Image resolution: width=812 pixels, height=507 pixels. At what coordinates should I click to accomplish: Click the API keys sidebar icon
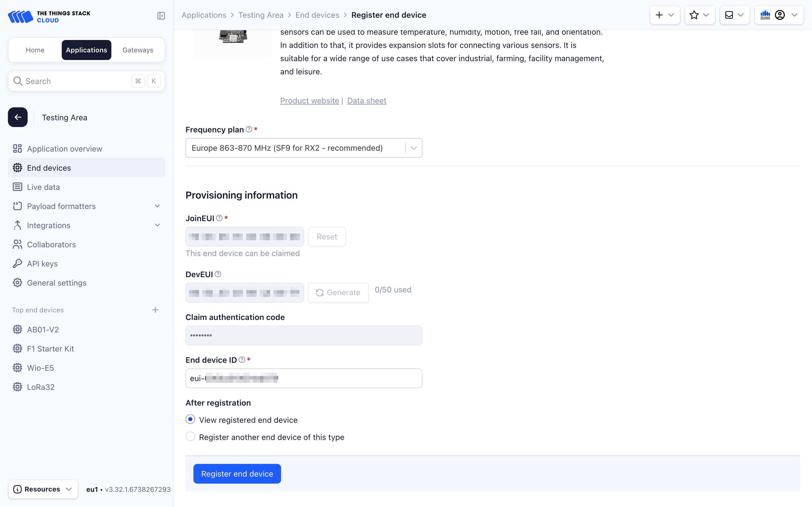[x=17, y=263]
